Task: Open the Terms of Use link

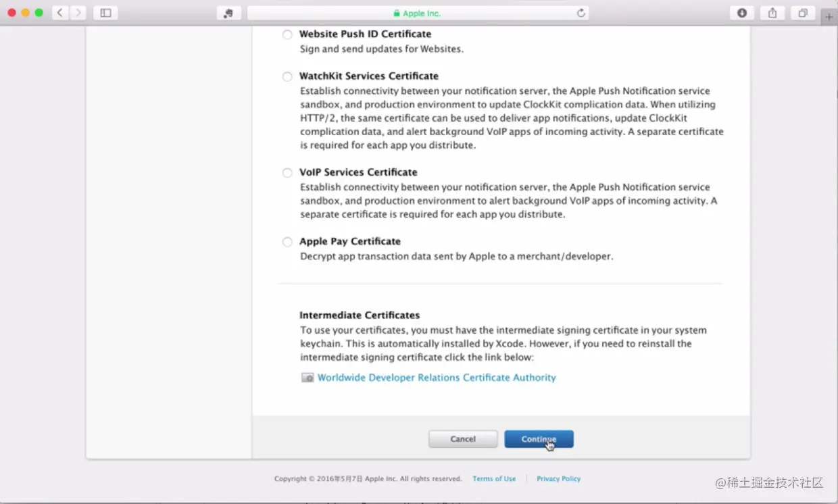Action: tap(494, 478)
